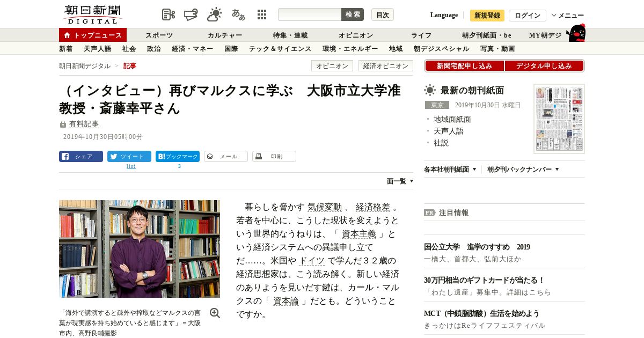
Task: Open the 地域面紙面 link
Action: pyautogui.click(x=452, y=119)
